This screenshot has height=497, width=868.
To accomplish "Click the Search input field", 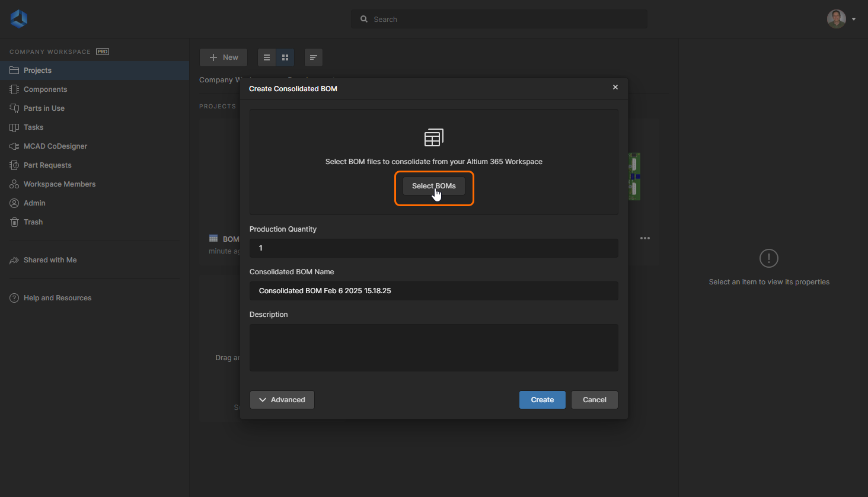I will pos(499,19).
